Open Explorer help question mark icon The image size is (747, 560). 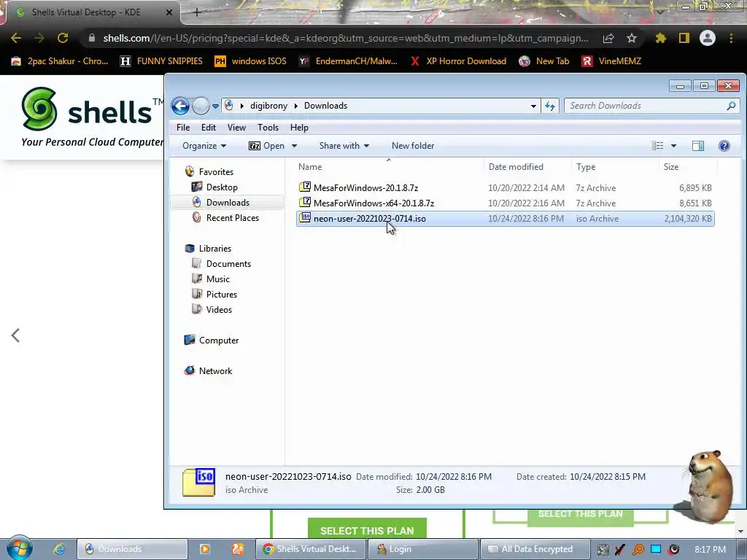pyautogui.click(x=724, y=146)
